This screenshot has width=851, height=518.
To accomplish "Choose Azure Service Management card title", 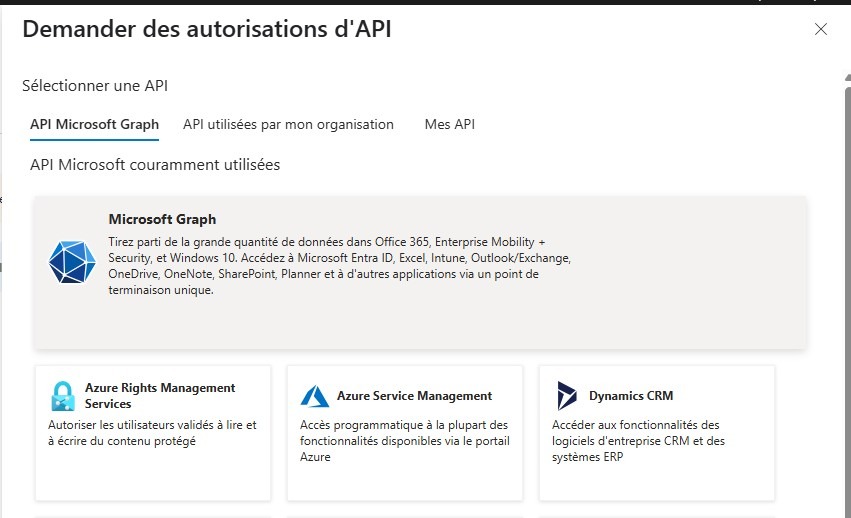I will (415, 396).
